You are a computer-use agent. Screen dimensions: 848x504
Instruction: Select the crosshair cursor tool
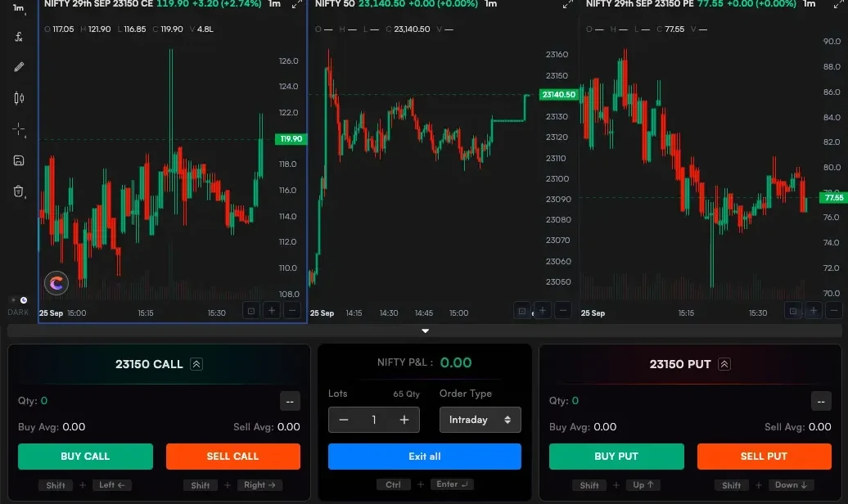click(x=18, y=129)
